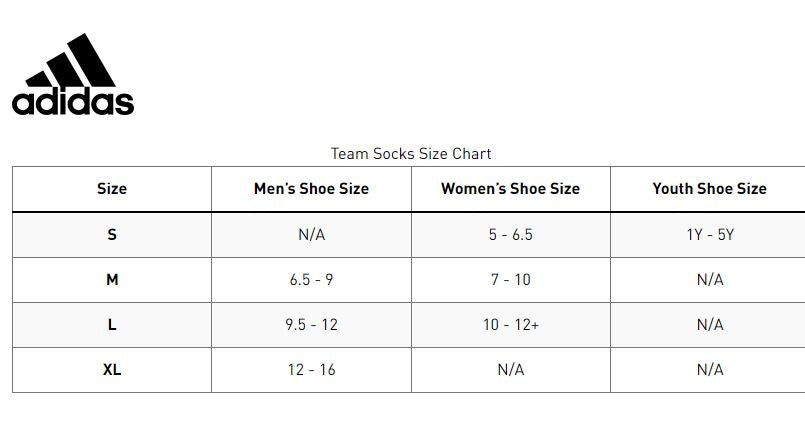Viewport: 805px width, 435px height.
Task: Click the L size row label
Action: click(112, 325)
